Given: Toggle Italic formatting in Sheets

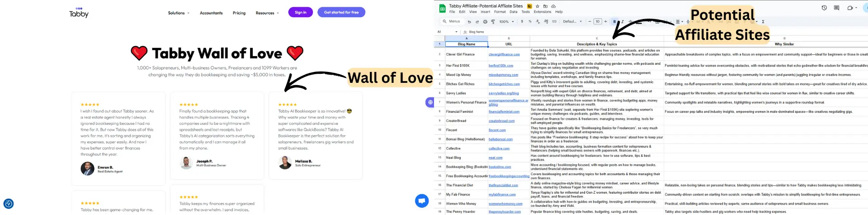Looking at the screenshot, I should point(623,22).
